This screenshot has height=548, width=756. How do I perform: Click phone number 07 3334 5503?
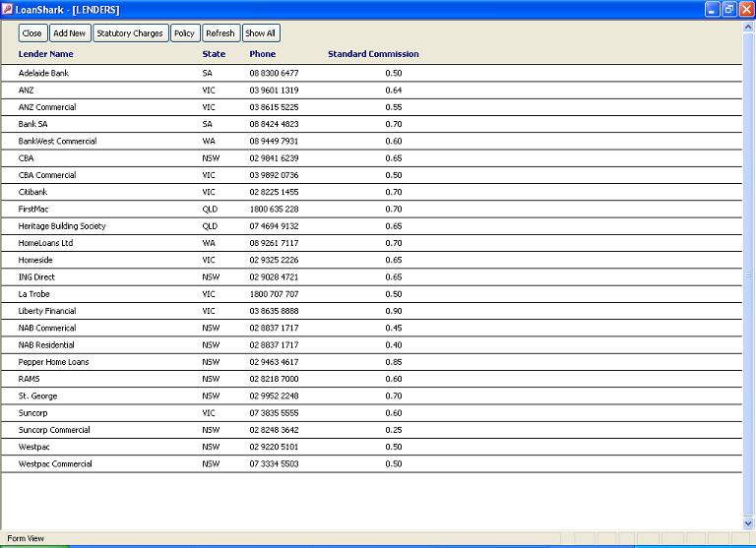pos(274,464)
